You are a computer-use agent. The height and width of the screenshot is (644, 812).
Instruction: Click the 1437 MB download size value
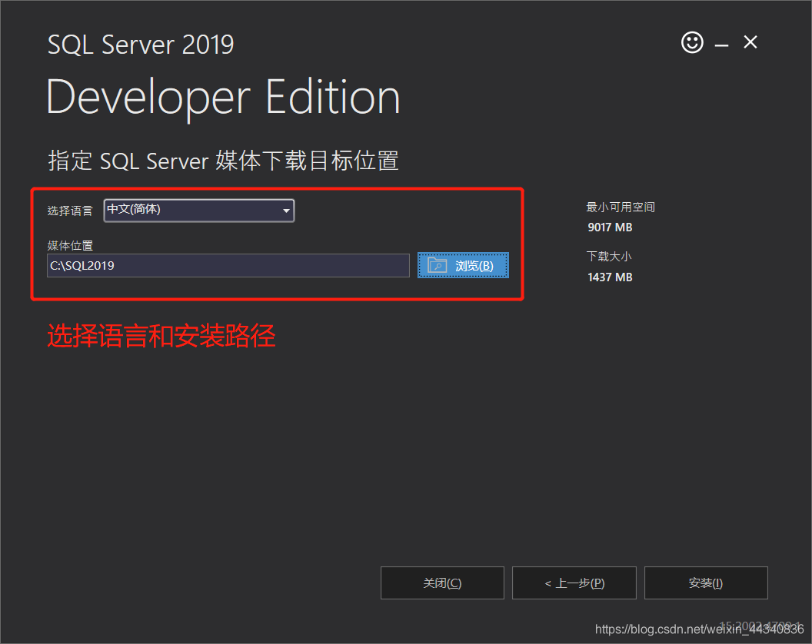[x=610, y=277]
